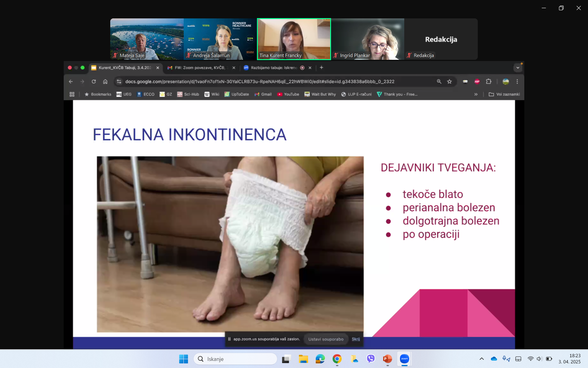
Task: Bookmark page with star icon
Action: coord(449,82)
